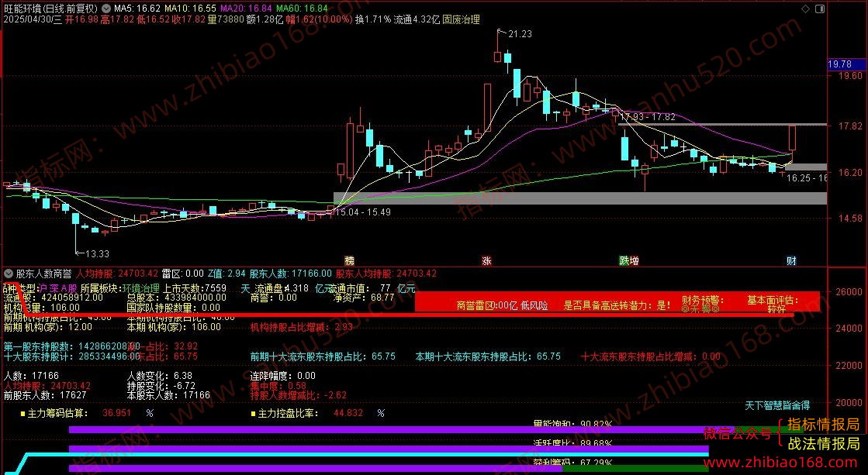
Task: Click the volume value 量73880
Action: click(x=226, y=19)
